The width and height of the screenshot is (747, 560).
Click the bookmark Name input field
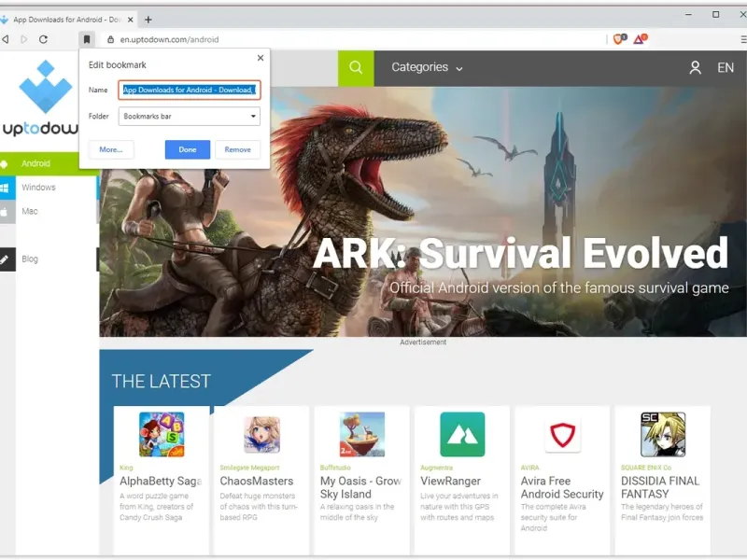(x=190, y=90)
